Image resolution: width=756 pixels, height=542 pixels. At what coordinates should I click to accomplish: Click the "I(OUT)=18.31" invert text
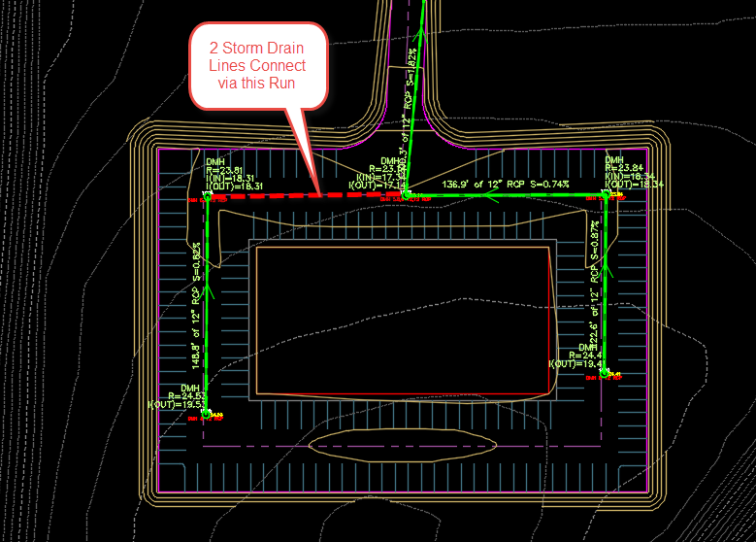coord(234,186)
